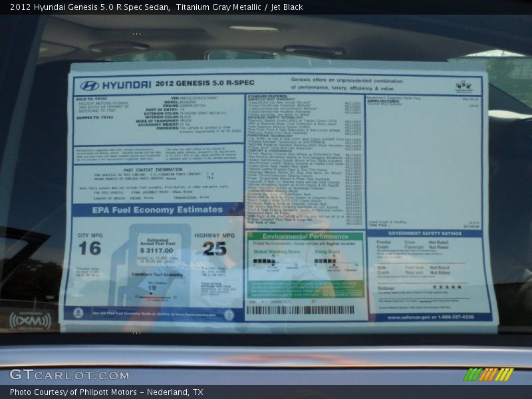Select the annual fuel cost "$ 3117.00"

pyautogui.click(x=156, y=251)
